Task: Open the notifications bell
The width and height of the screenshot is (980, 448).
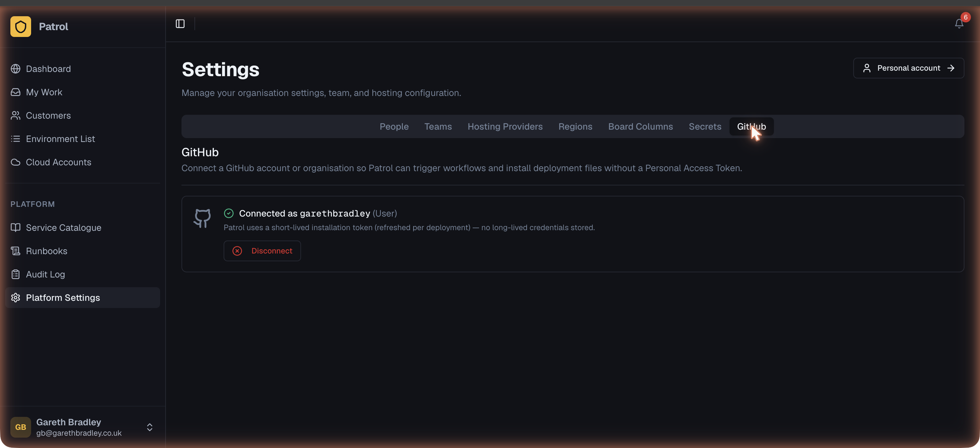Action: (959, 24)
